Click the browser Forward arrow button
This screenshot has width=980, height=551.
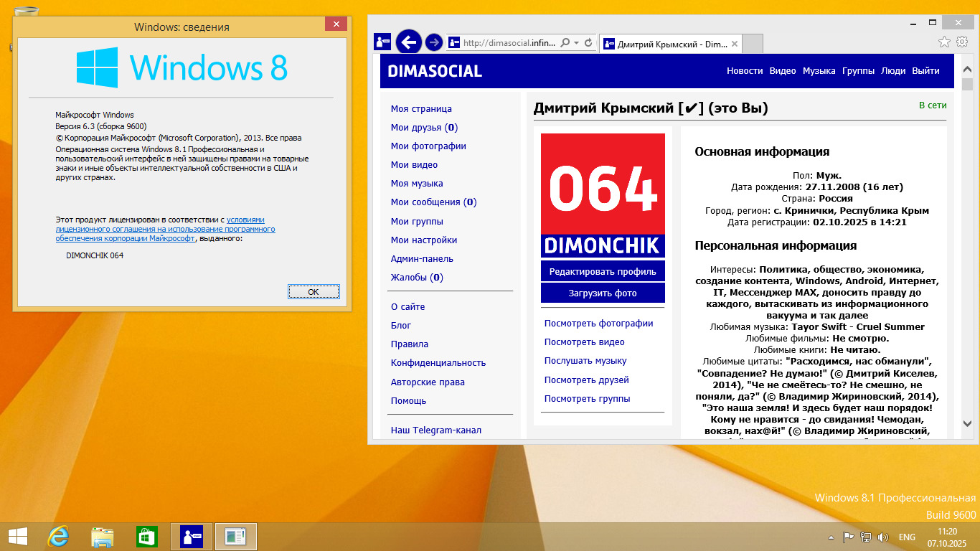pyautogui.click(x=433, y=42)
